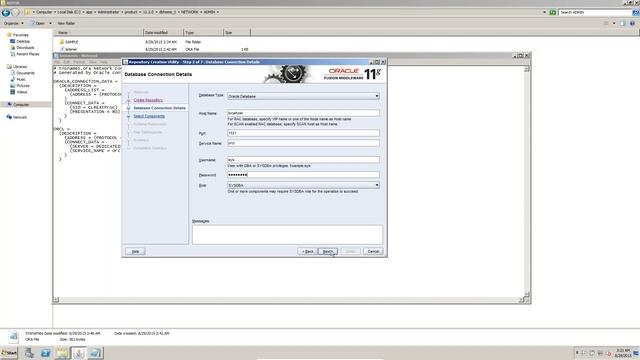Open Libraries in Explorer navigation pane
The image size is (640, 360).
pyautogui.click(x=20, y=67)
